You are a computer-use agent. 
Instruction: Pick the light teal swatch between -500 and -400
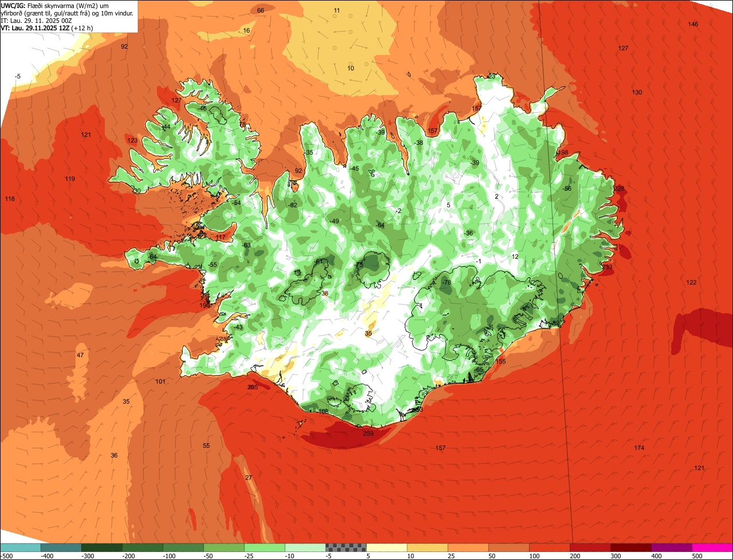(x=21, y=547)
